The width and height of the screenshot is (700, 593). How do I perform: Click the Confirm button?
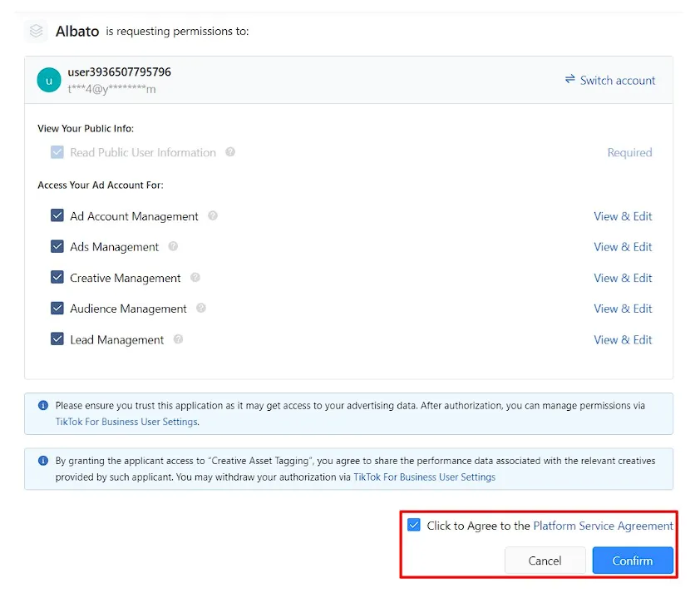tap(633, 561)
